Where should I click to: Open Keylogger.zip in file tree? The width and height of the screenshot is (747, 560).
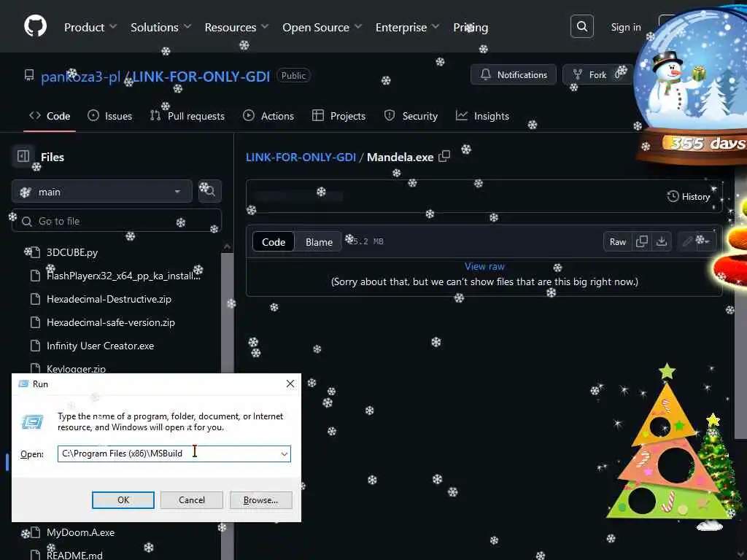[x=76, y=368]
